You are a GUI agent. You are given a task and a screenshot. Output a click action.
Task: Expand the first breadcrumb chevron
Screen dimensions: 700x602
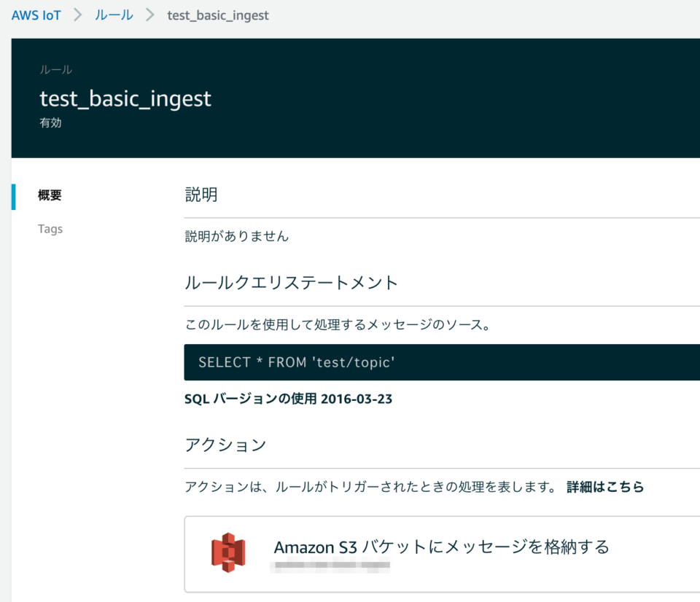pos(77,15)
